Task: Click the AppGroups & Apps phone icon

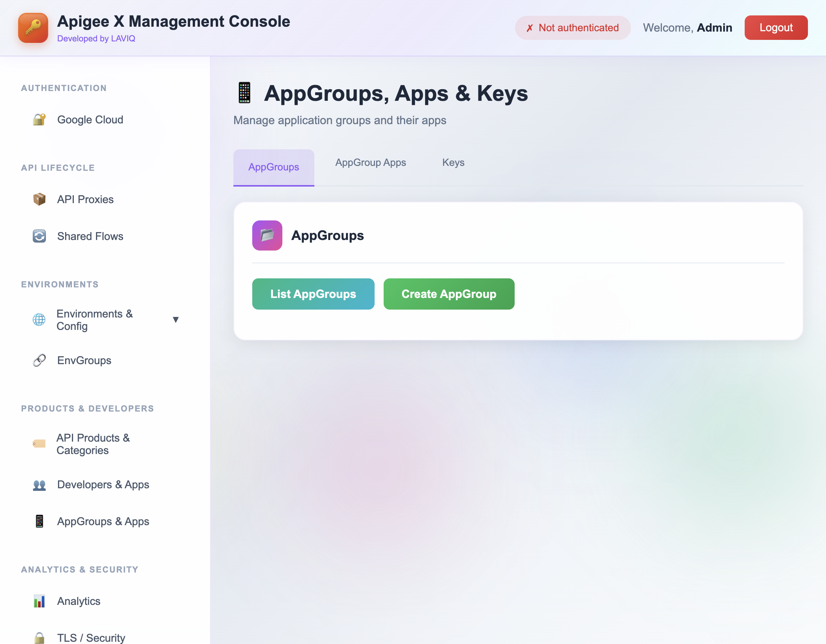Action: (x=39, y=521)
